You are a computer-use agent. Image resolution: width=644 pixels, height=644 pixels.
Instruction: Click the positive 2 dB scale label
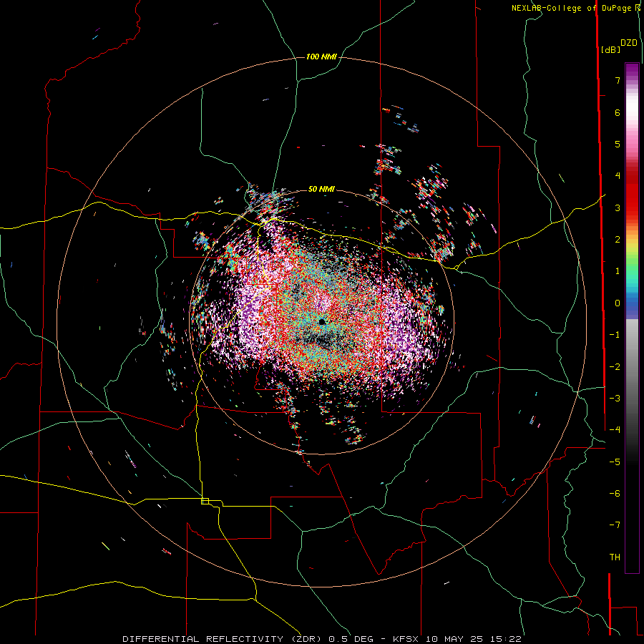(x=618, y=240)
